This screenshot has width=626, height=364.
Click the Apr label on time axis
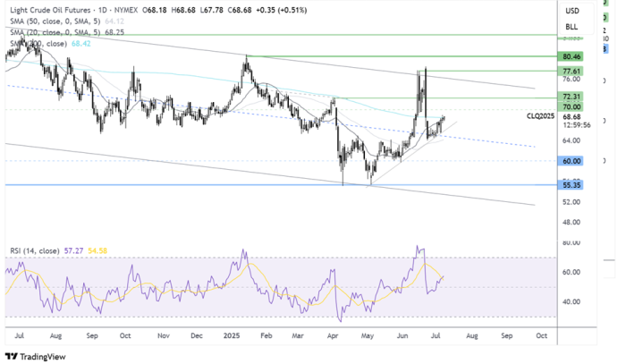[333, 335]
